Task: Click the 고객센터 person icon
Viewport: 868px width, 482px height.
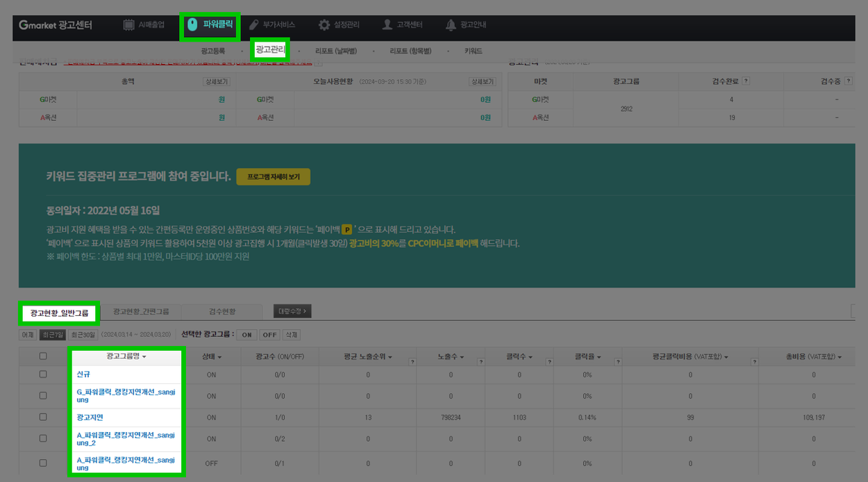Action: click(387, 25)
